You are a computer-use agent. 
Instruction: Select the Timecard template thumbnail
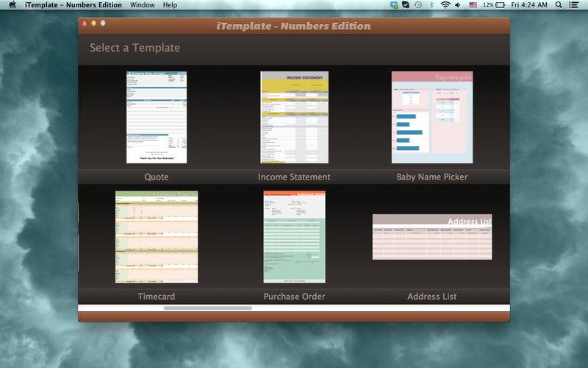tap(157, 237)
